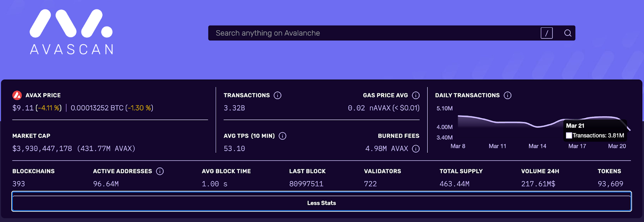The width and height of the screenshot is (644, 222).
Task: Click the search magnifier icon
Action: [x=568, y=33]
